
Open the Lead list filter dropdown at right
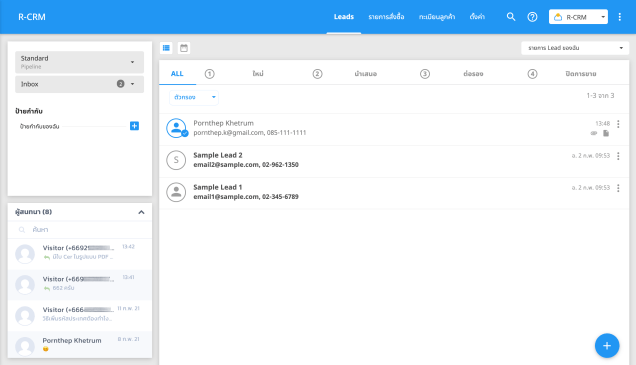[x=575, y=48]
